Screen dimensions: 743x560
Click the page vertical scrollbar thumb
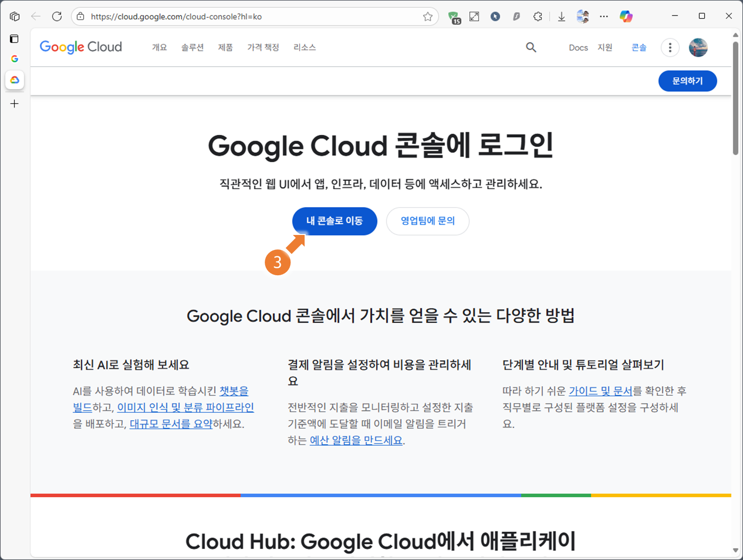(735, 98)
